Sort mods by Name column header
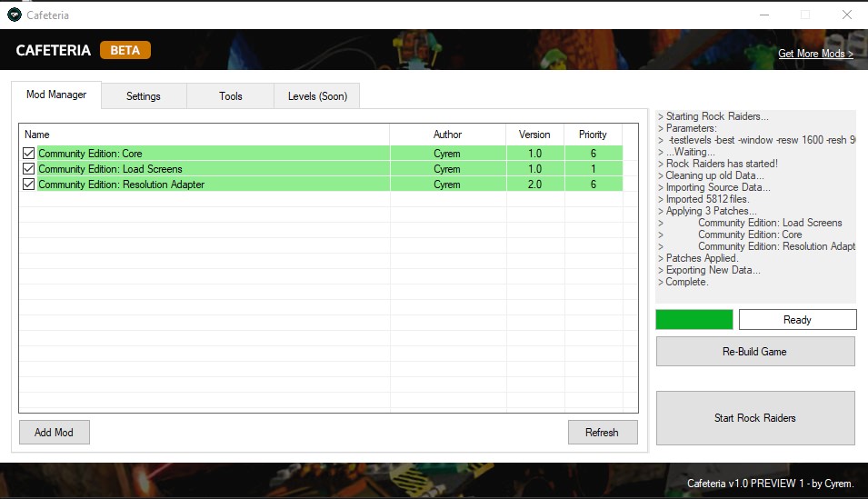Image resolution: width=868 pixels, height=499 pixels. (x=205, y=135)
